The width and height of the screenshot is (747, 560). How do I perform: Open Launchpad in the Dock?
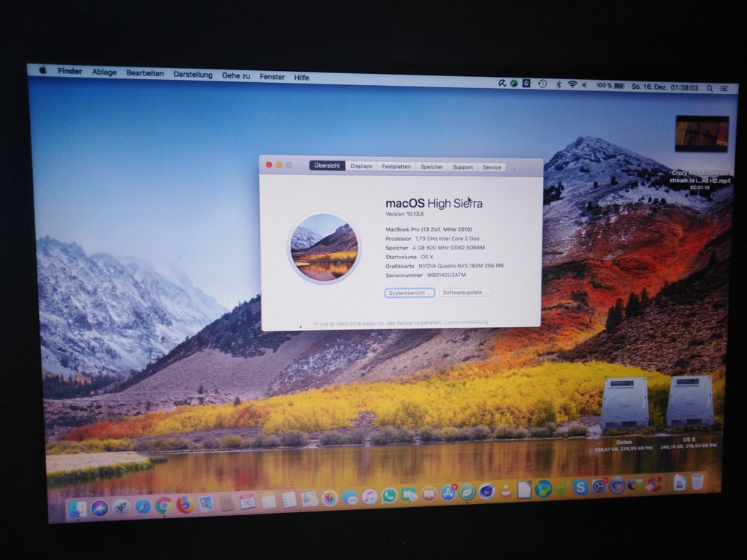point(122,507)
